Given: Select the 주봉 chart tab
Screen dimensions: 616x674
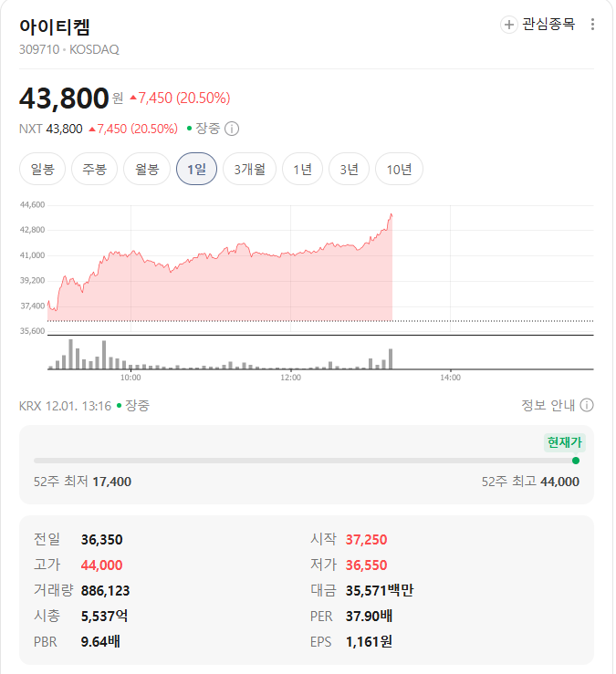Looking at the screenshot, I should pyautogui.click(x=94, y=169).
